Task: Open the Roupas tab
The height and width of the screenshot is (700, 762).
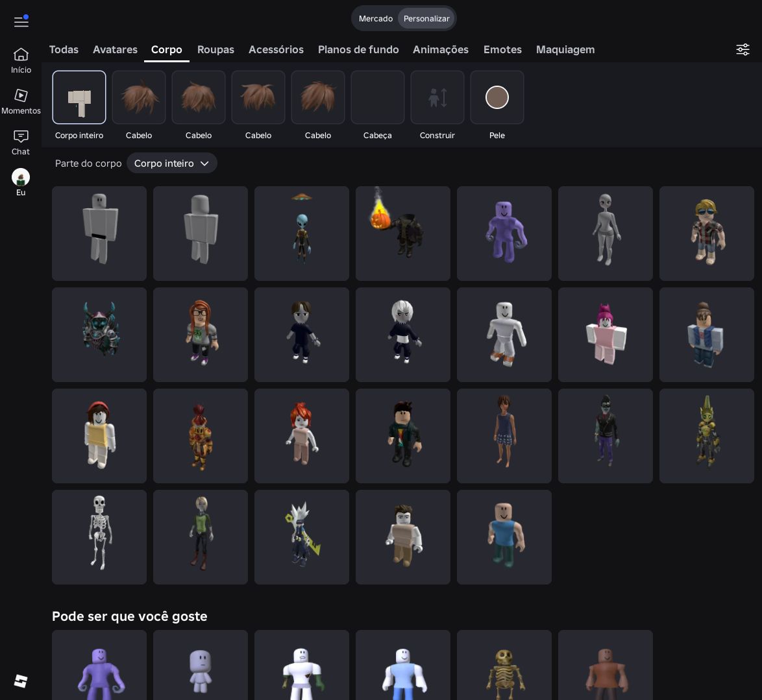Action: (215, 49)
